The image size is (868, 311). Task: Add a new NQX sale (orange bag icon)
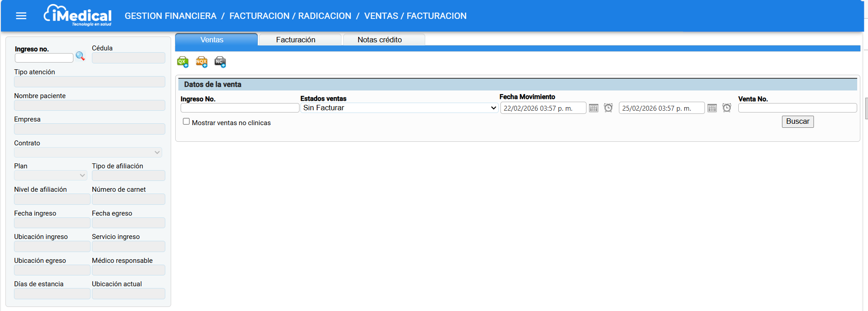pyautogui.click(x=201, y=62)
